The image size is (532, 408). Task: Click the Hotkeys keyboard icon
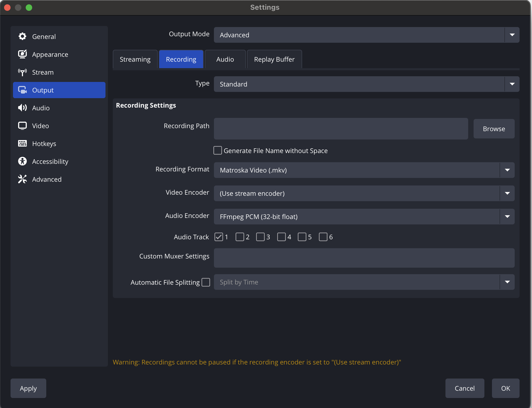tap(22, 143)
